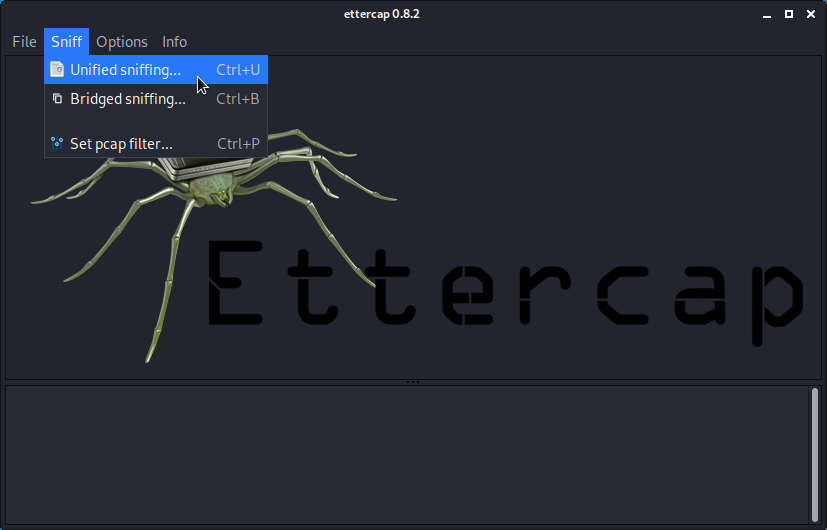
Task: Click the ettercap 0.8.2 title text
Action: pyautogui.click(x=382, y=14)
